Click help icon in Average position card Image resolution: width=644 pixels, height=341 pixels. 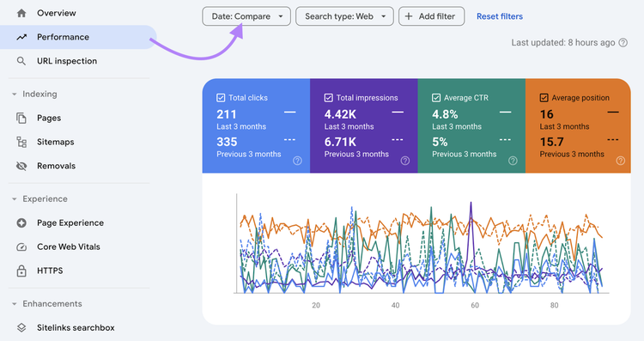point(621,161)
